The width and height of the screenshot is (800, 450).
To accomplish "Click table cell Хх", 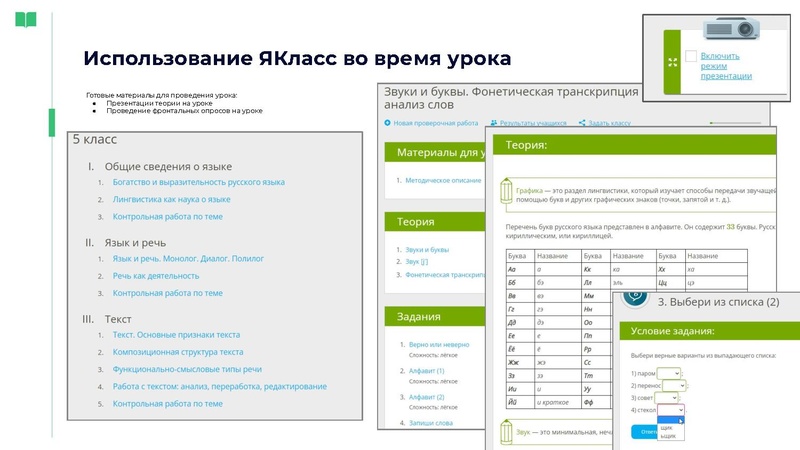I will click(x=670, y=269).
